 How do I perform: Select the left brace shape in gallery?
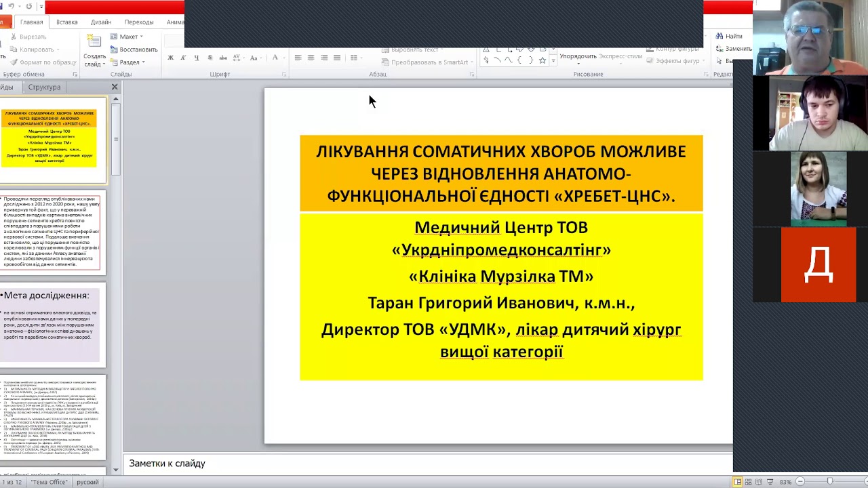pyautogui.click(x=519, y=60)
